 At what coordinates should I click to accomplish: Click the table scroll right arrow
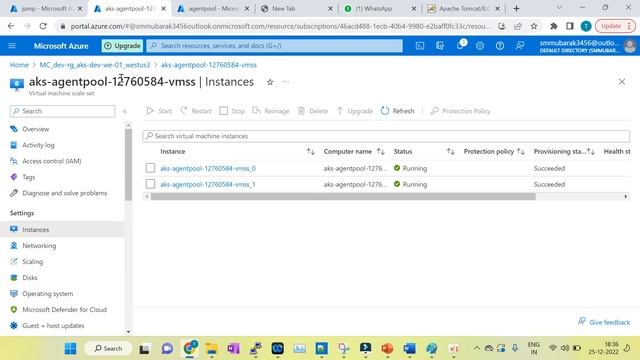626,197
